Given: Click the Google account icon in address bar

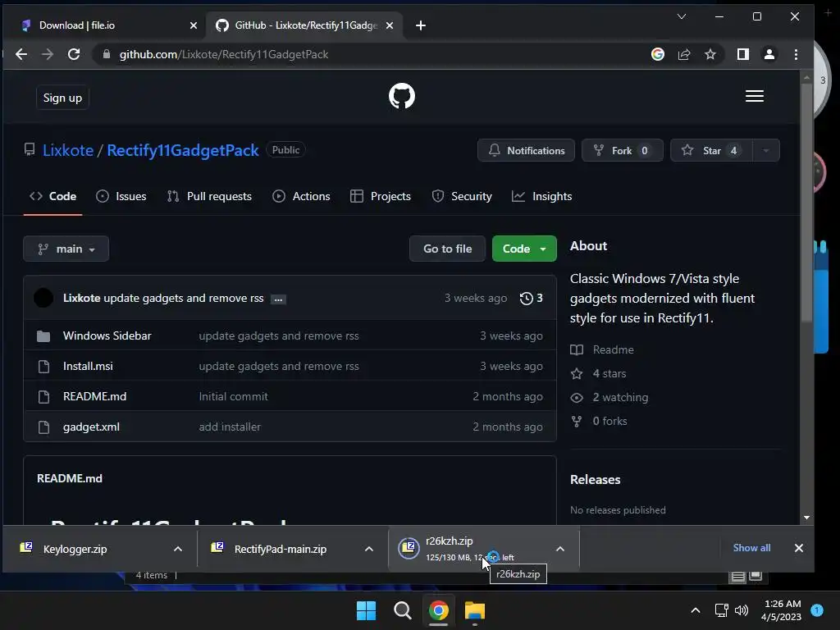Looking at the screenshot, I should (658, 54).
